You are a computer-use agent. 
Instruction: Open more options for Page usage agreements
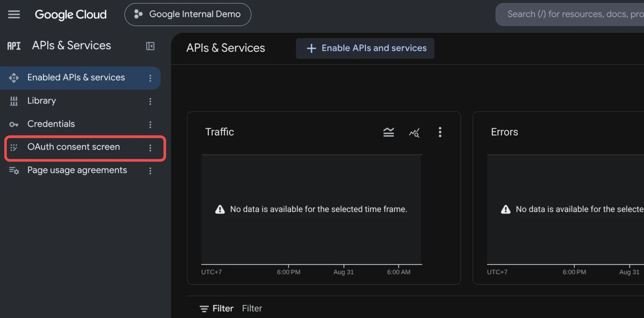150,171
